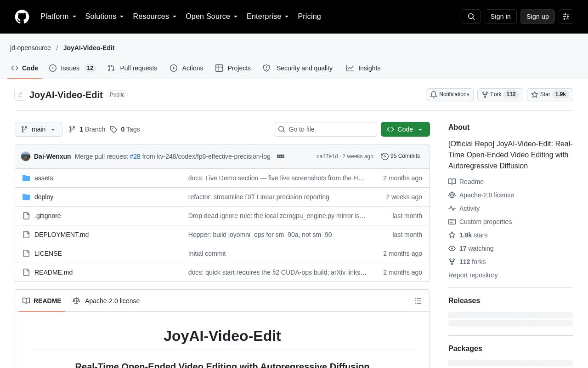588x368 pixels.
Task: Open the Pricing link in header
Action: [309, 17]
